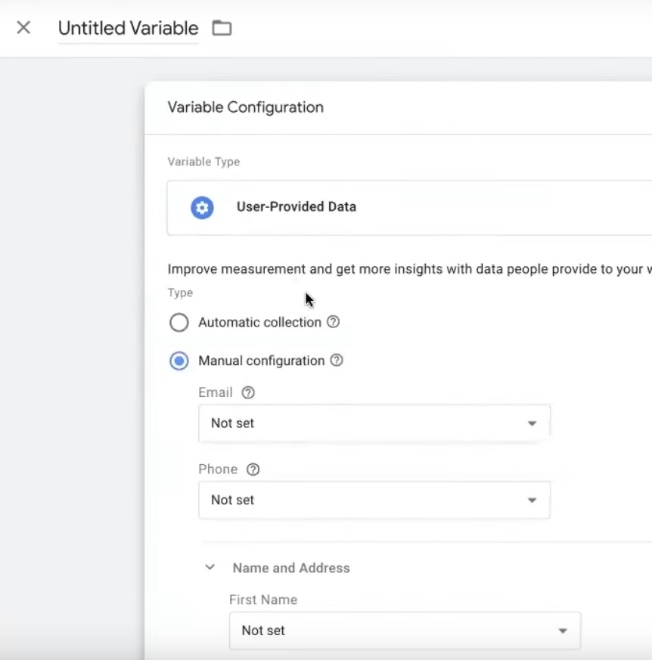Screen dimensions: 652x660
Task: Click the folder icon beside the variable name
Action: pos(222,28)
